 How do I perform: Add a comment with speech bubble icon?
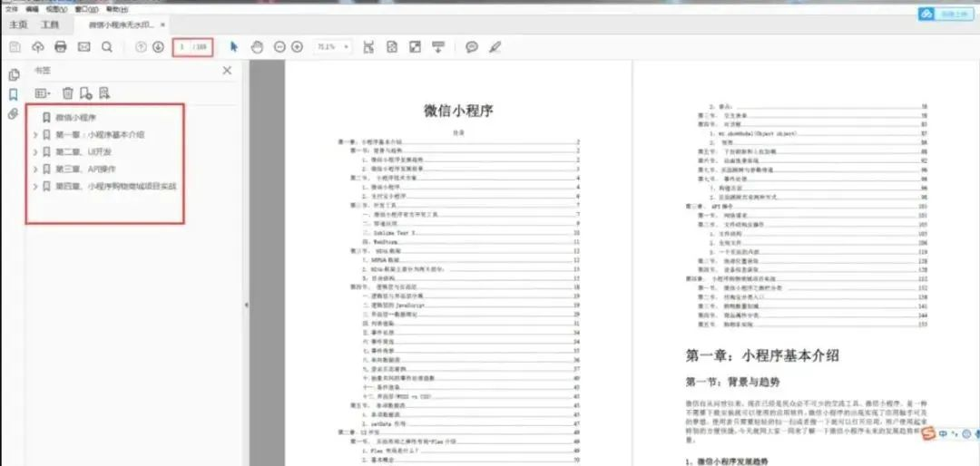point(472,47)
